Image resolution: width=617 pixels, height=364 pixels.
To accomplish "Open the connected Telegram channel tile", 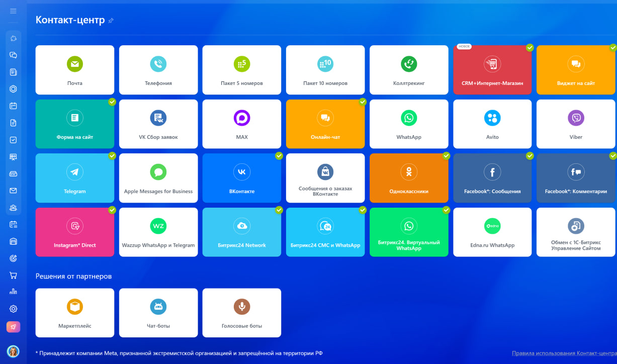I will [x=75, y=178].
